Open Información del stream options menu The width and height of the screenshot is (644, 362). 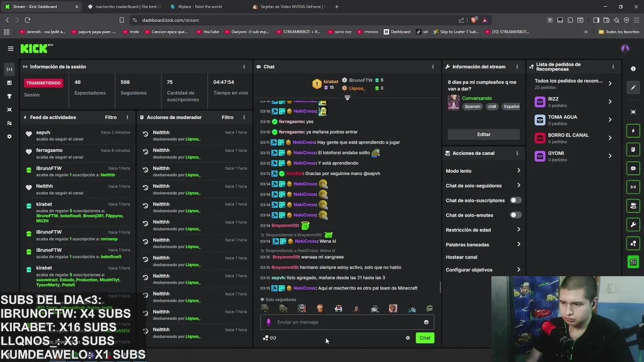pos(517,66)
